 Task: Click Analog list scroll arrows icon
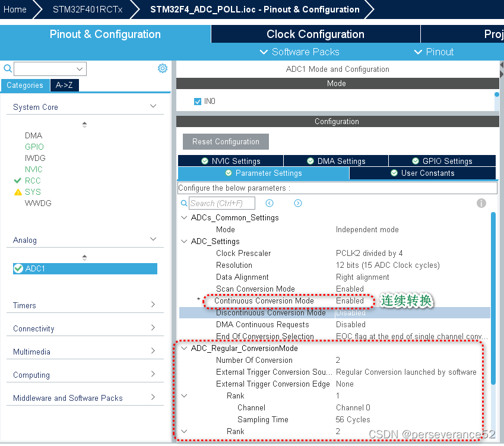(x=84, y=258)
